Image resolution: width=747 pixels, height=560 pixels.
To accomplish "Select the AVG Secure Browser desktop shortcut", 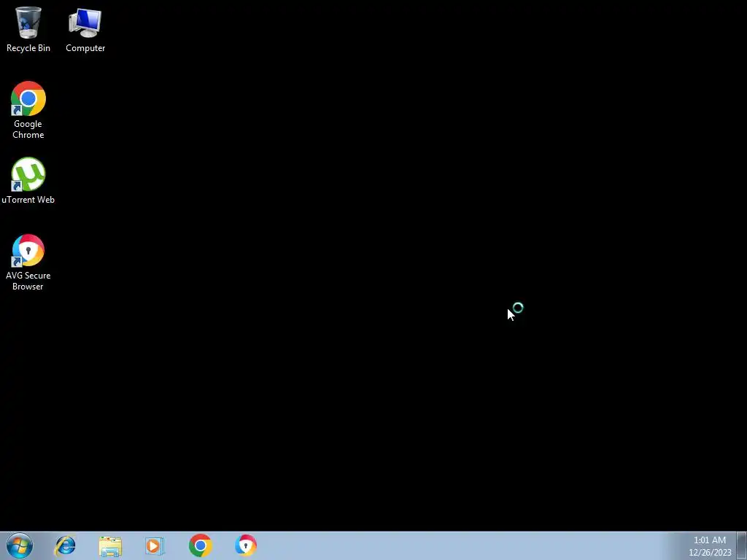I will (28, 262).
